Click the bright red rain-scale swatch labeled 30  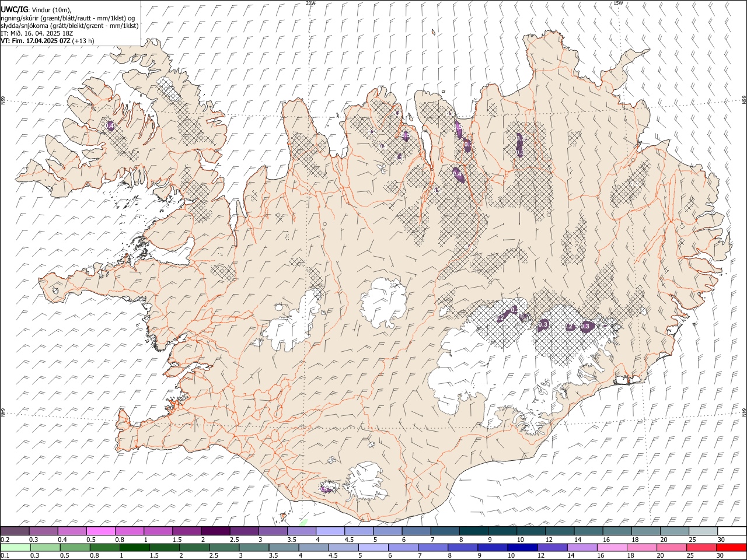731,548
